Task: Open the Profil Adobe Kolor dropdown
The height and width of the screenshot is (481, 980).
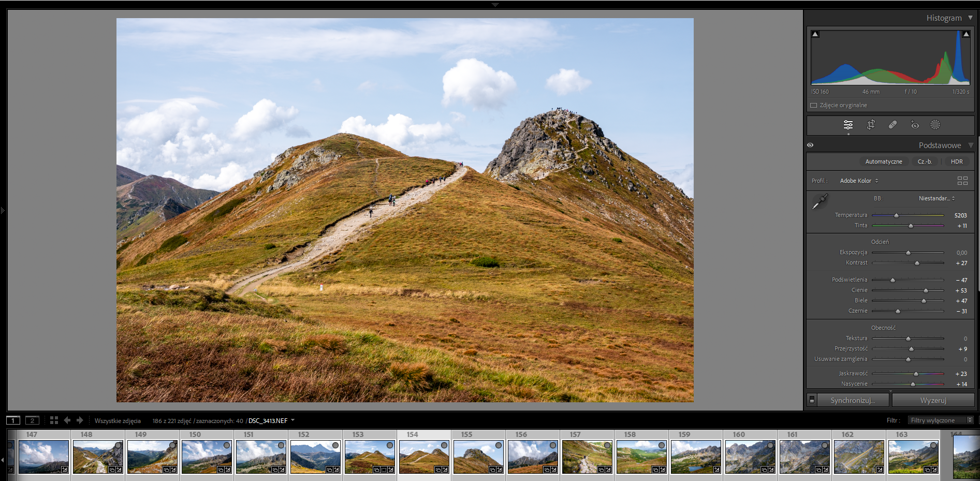Action: pyautogui.click(x=859, y=181)
